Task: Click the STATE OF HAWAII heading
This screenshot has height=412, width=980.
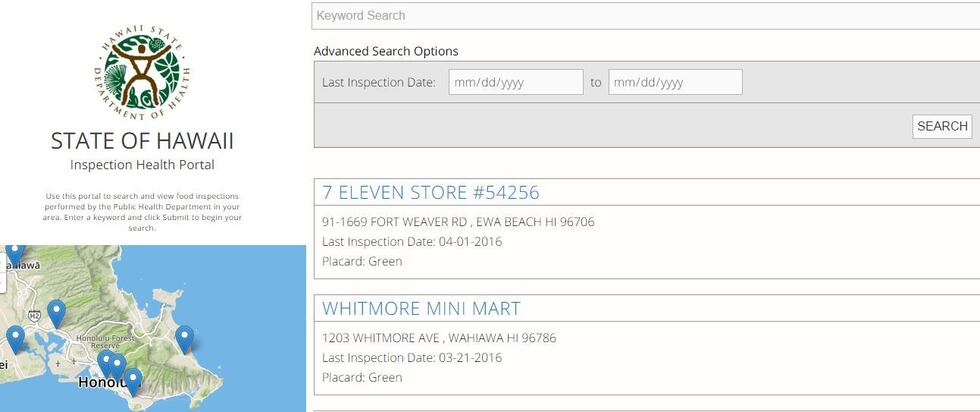Action: click(x=142, y=141)
